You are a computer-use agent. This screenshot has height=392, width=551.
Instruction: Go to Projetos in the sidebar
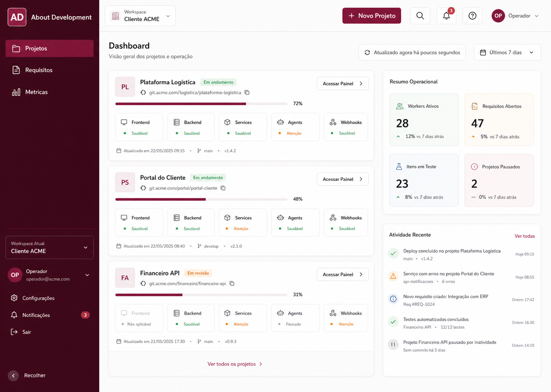[x=50, y=49]
